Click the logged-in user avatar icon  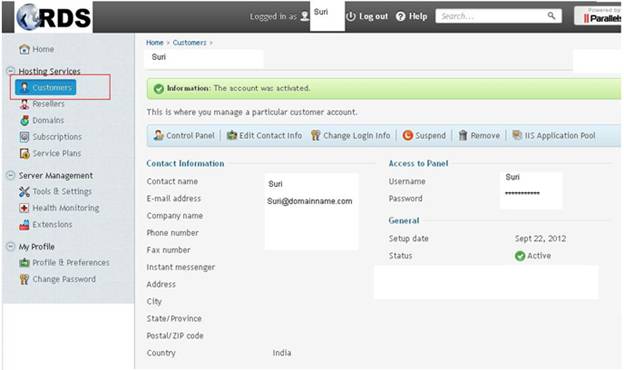point(304,16)
